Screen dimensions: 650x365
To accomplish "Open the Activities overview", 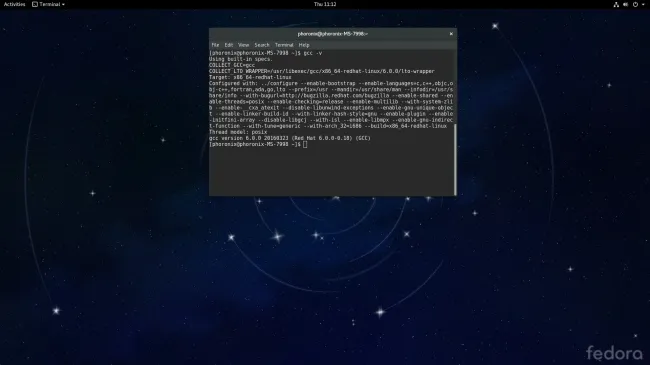I will pos(15,4).
